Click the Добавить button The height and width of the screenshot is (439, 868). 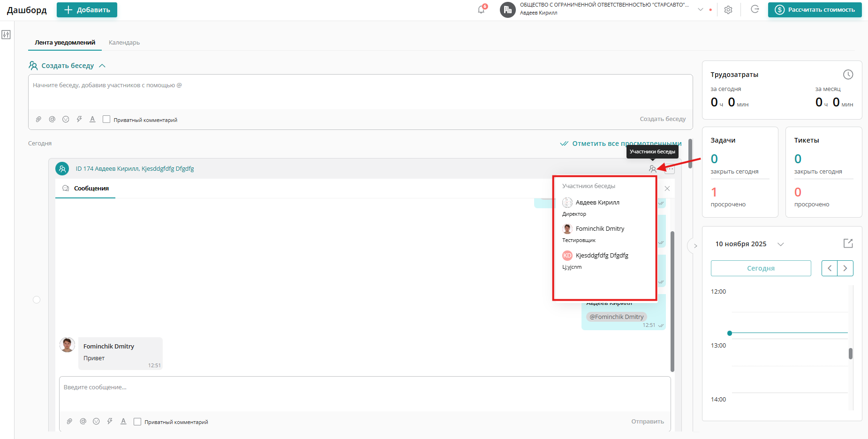[87, 10]
